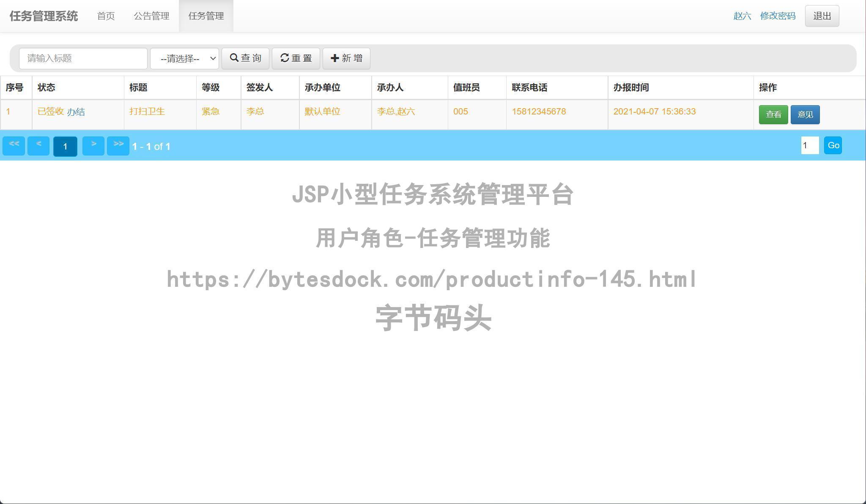This screenshot has width=866, height=504.
Task: Click the plus icon on the 新增 button
Action: coord(334,58)
